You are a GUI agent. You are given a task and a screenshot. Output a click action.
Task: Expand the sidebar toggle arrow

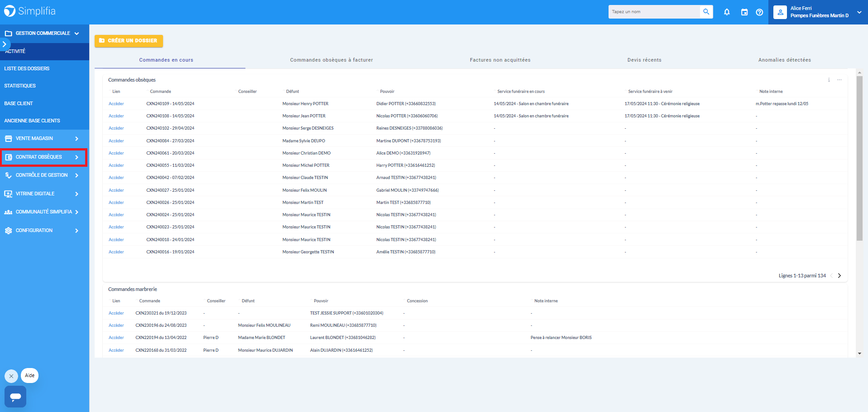coord(4,44)
